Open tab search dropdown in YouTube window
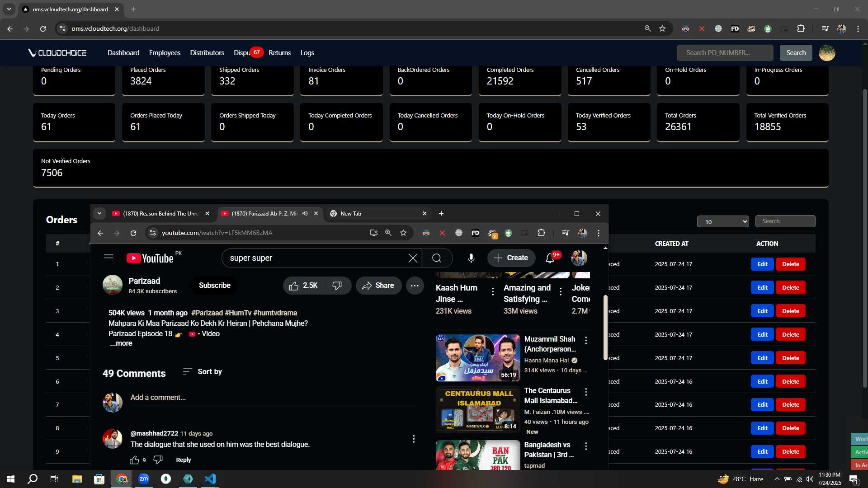Viewport: 868px width, 488px height. click(x=99, y=214)
